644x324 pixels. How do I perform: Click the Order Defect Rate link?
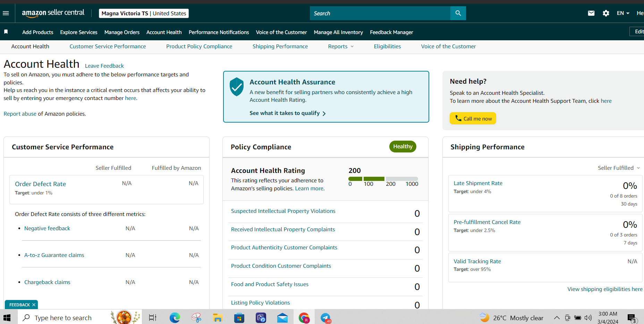[40, 184]
